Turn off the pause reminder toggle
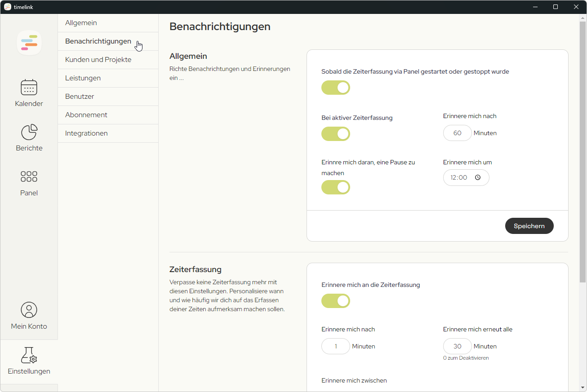 point(335,187)
